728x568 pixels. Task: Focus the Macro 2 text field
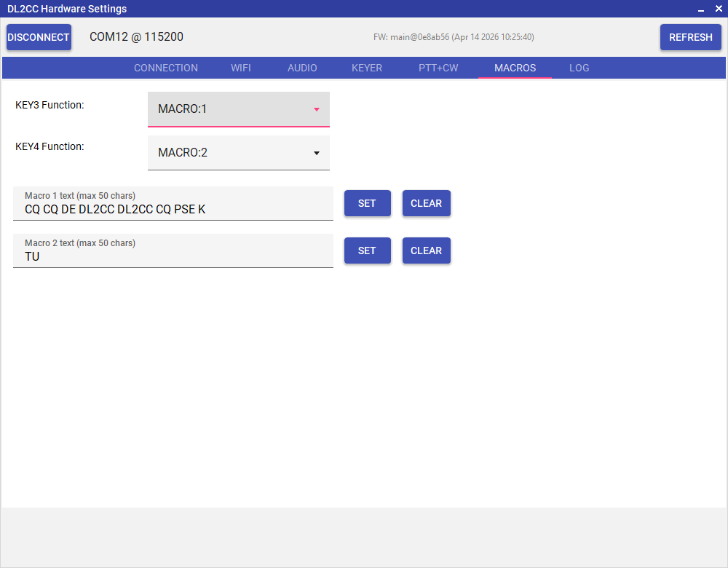(x=173, y=251)
